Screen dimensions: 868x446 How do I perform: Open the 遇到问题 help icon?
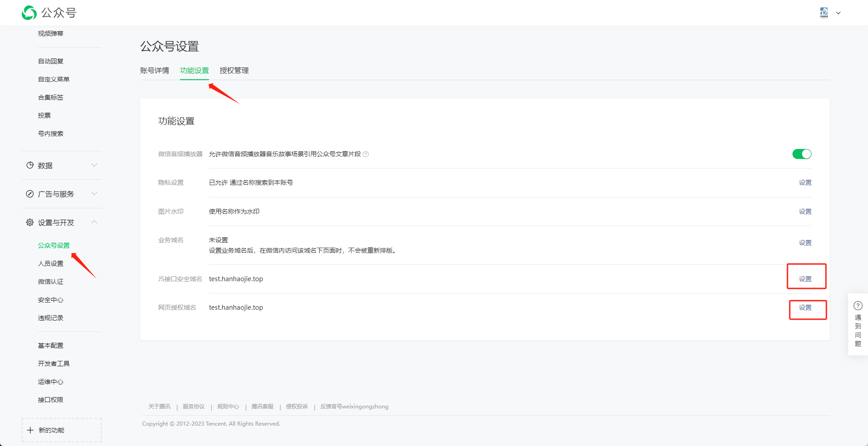coord(858,306)
